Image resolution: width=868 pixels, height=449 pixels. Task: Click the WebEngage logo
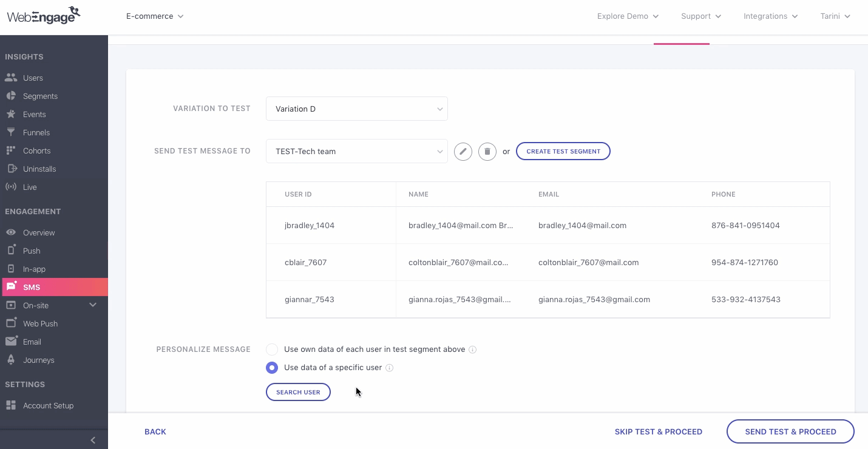[44, 15]
